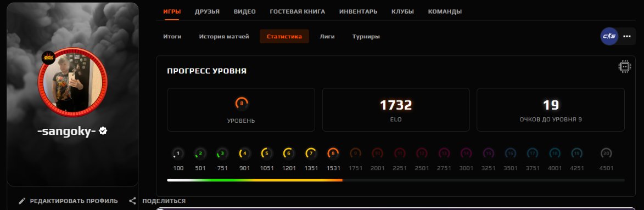Click the level 8 badge in УРОВЕНЬ card
Screen dimensions: 644x210
(x=242, y=104)
